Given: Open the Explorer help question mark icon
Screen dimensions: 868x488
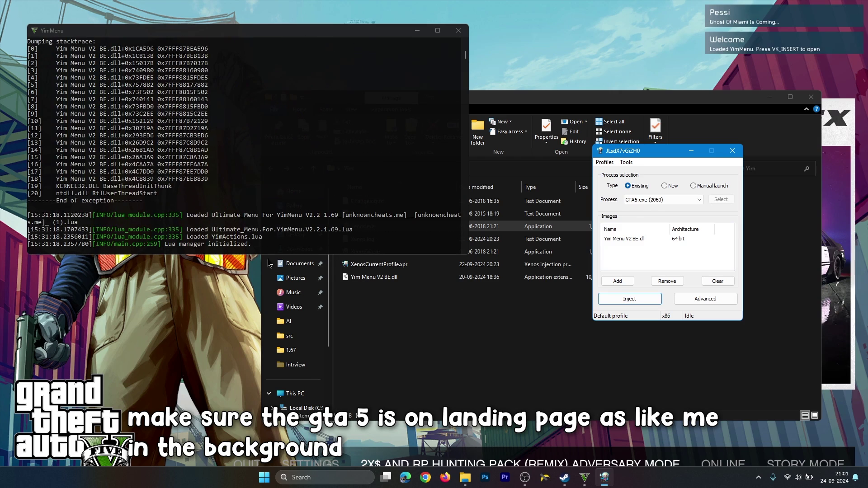Looking at the screenshot, I should pos(816,109).
